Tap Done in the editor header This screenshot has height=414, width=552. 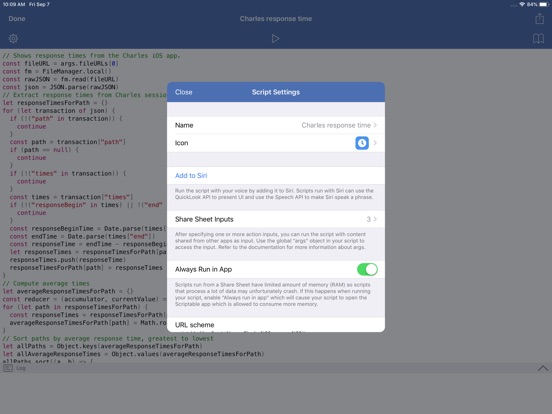click(17, 19)
